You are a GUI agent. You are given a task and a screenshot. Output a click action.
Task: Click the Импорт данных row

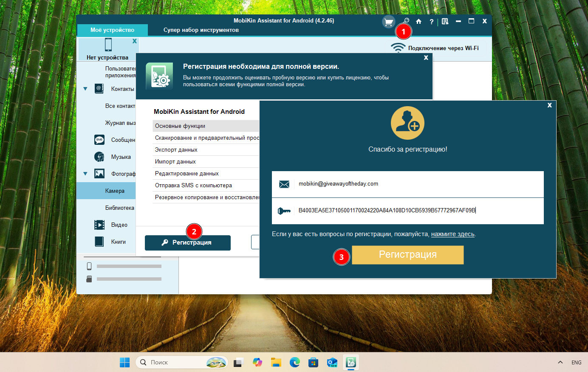[x=206, y=161]
